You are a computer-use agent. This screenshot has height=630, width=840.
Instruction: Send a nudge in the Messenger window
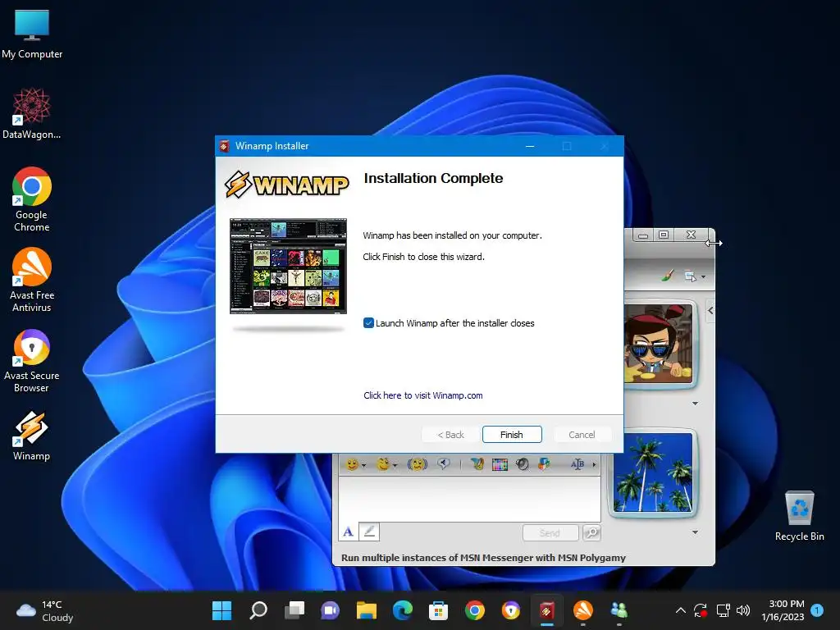pyautogui.click(x=418, y=464)
